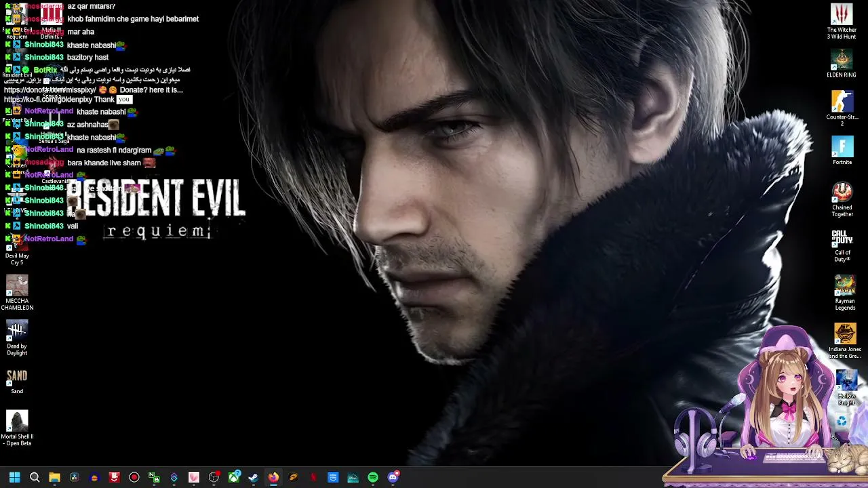Click the red record-circle taskbar icon

(x=134, y=477)
